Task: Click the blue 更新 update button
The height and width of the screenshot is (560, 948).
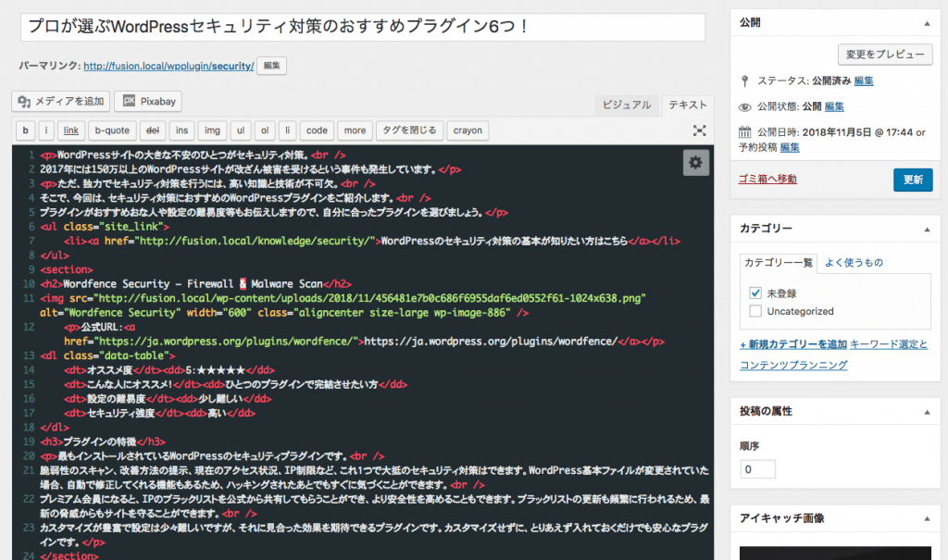Action: coord(913,180)
